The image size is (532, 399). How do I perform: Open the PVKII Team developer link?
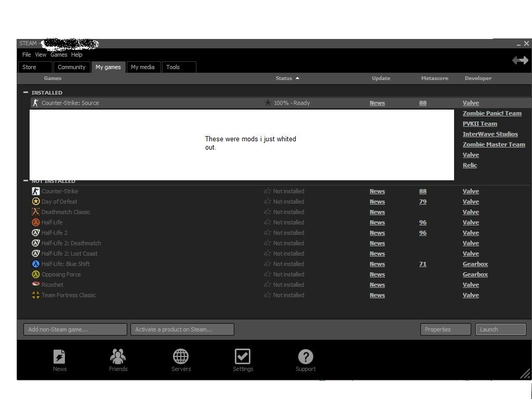pos(480,124)
